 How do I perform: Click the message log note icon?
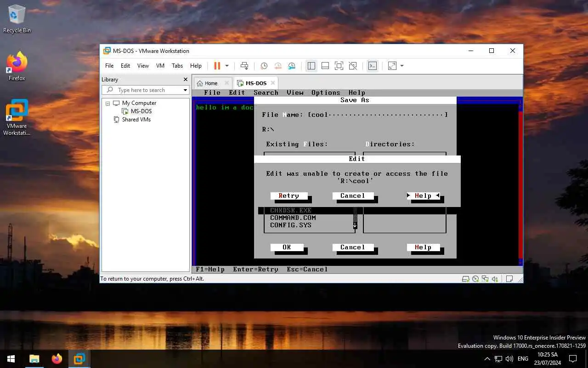(x=509, y=279)
